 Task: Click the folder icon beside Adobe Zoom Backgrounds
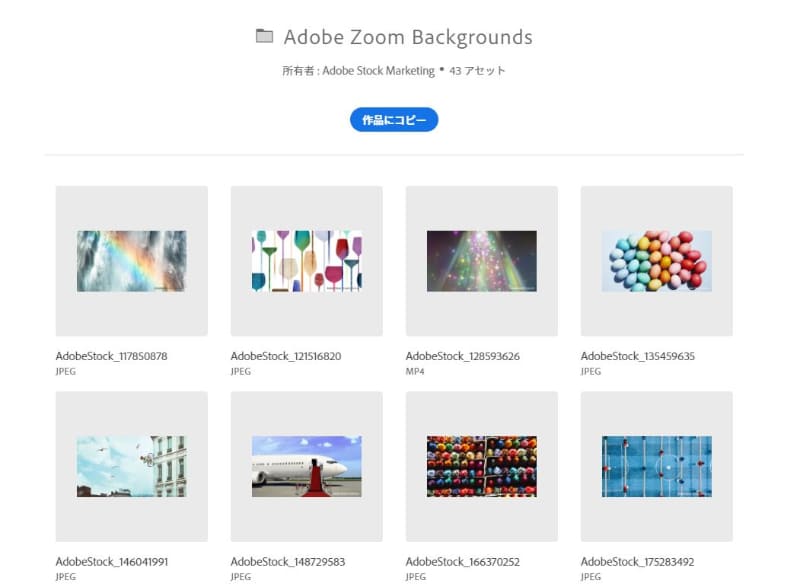point(264,37)
